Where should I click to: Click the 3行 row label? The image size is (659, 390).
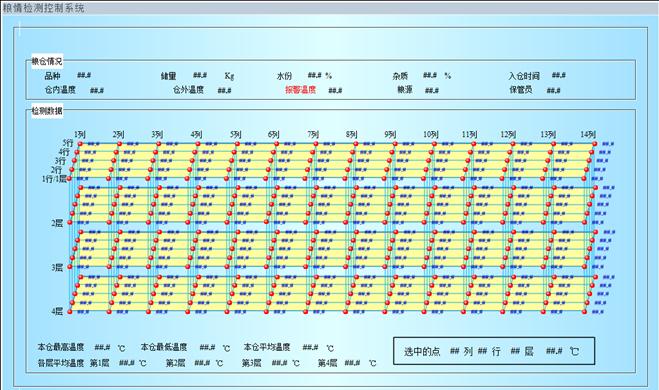click(x=60, y=161)
